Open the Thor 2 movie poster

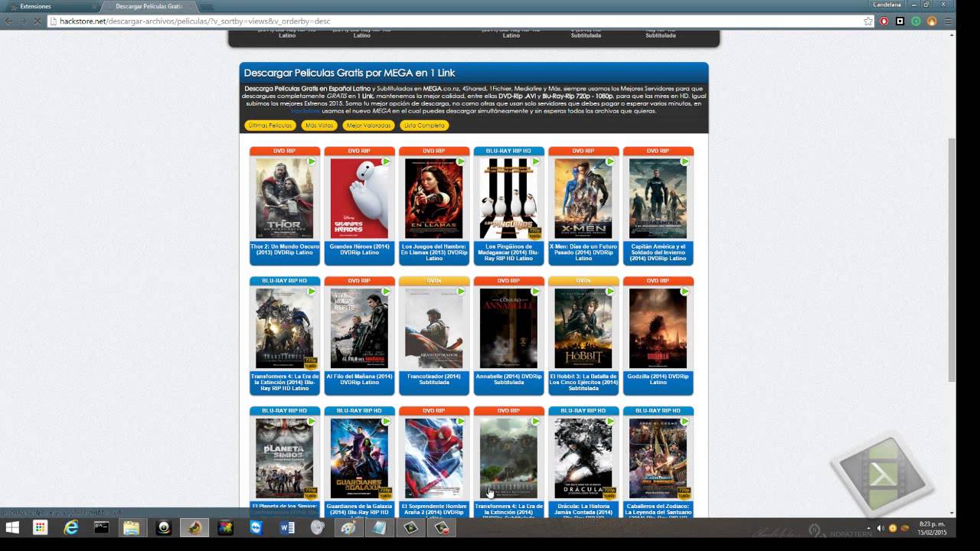(x=284, y=198)
